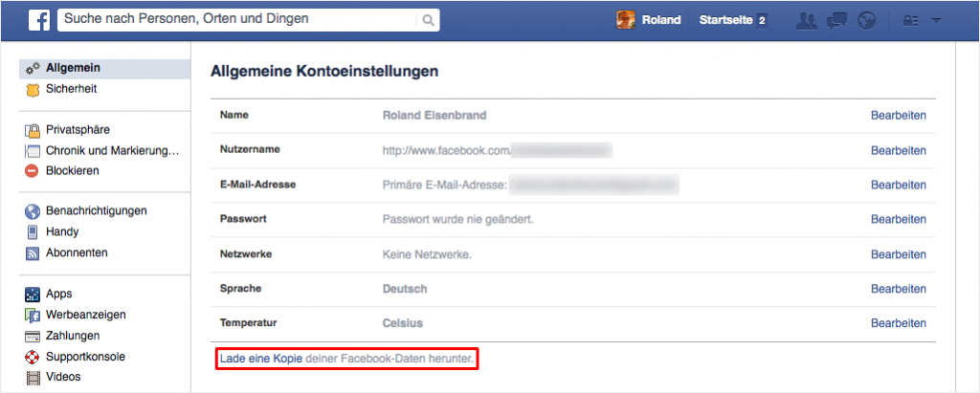Screen dimensions: 980x393
Task: Click Bearbeiten next to Name
Action: [x=898, y=116]
